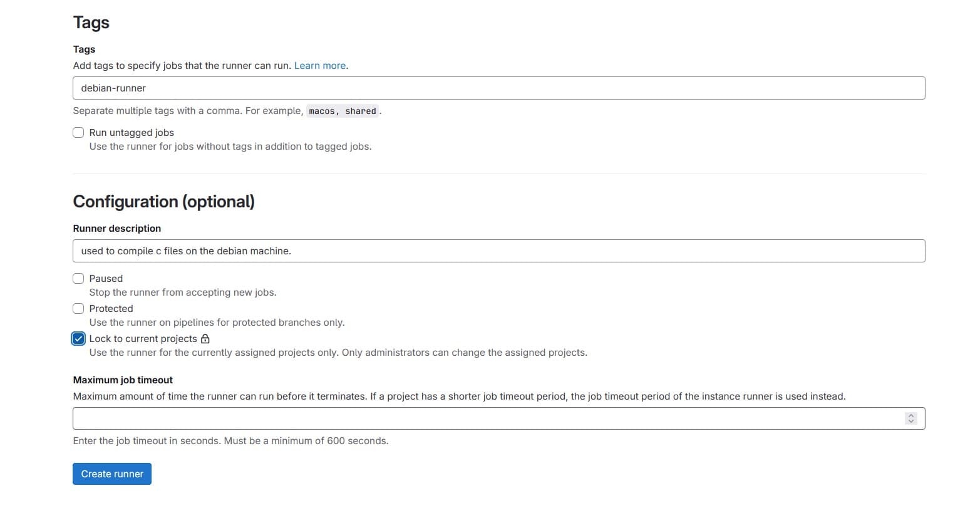
Task: Click the Configuration (optional) heading
Action: click(x=164, y=202)
